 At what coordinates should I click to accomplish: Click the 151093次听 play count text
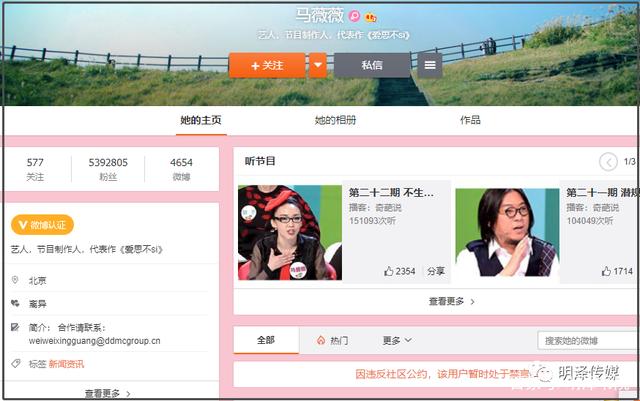(372, 221)
